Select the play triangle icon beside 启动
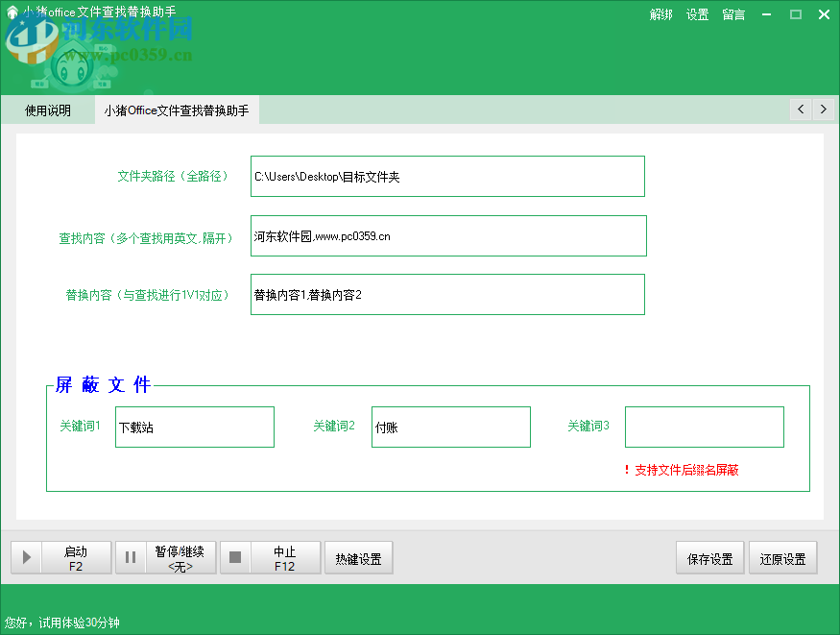 (x=26, y=557)
